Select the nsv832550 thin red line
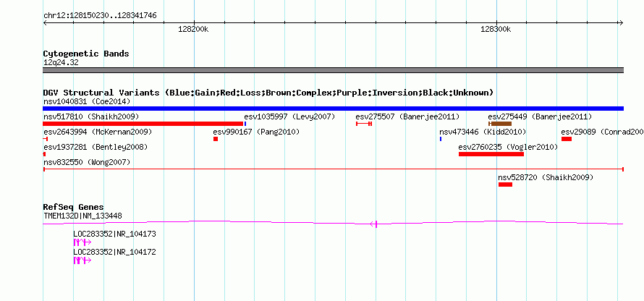The image size is (644, 301). pos(333,169)
